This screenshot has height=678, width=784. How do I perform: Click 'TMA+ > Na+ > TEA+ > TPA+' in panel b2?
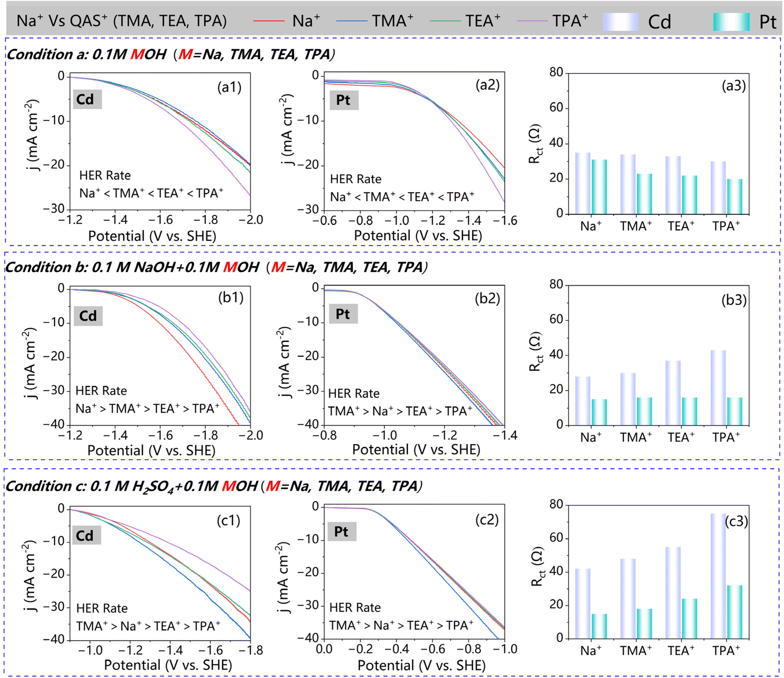[x=400, y=411]
